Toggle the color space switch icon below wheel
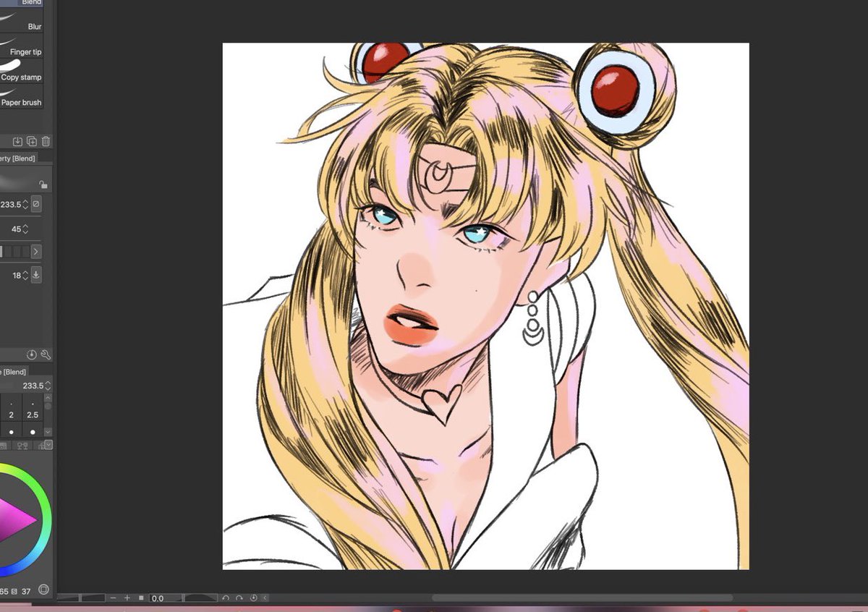868x612 pixels. pyautogui.click(x=43, y=590)
